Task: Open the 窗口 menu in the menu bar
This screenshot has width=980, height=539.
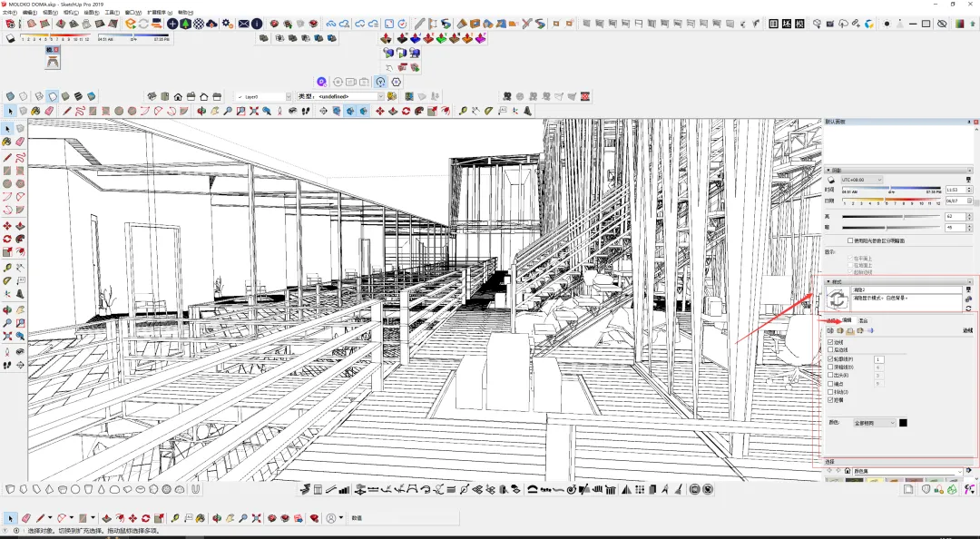Action: (132, 12)
